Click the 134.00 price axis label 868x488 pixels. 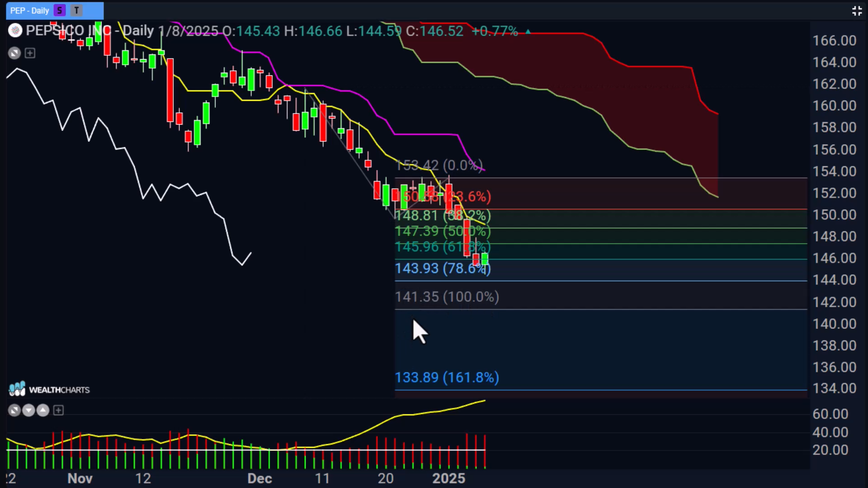[835, 389]
